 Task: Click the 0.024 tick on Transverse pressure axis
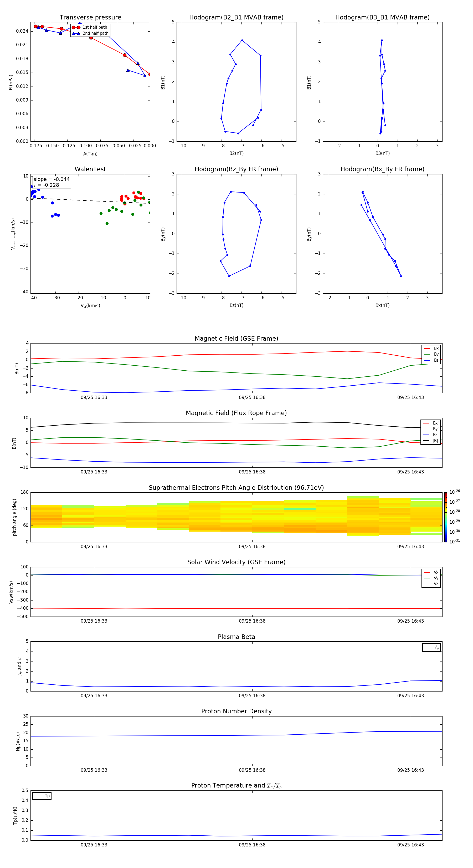(x=22, y=31)
